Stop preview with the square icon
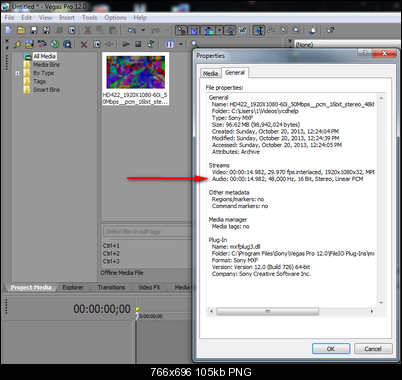The height and width of the screenshot is (380, 402). (138, 44)
